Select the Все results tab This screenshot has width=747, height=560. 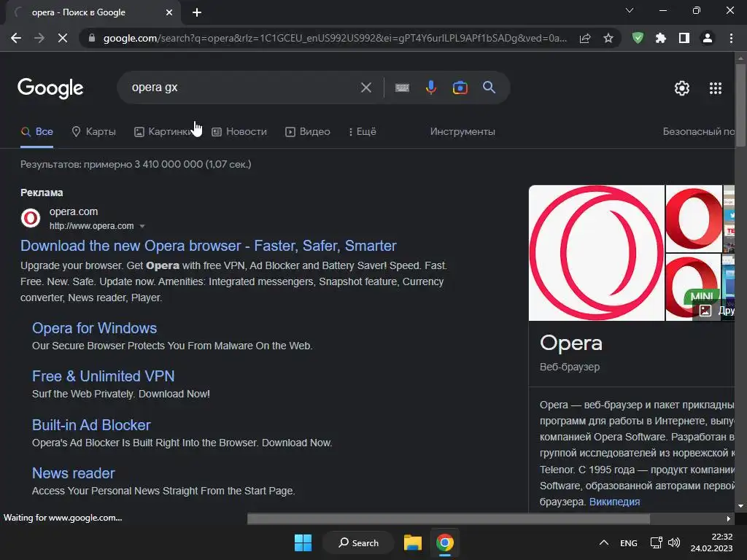pos(36,132)
